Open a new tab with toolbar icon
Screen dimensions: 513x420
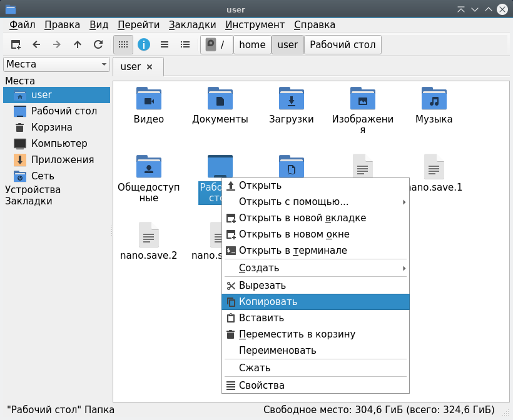(16, 44)
